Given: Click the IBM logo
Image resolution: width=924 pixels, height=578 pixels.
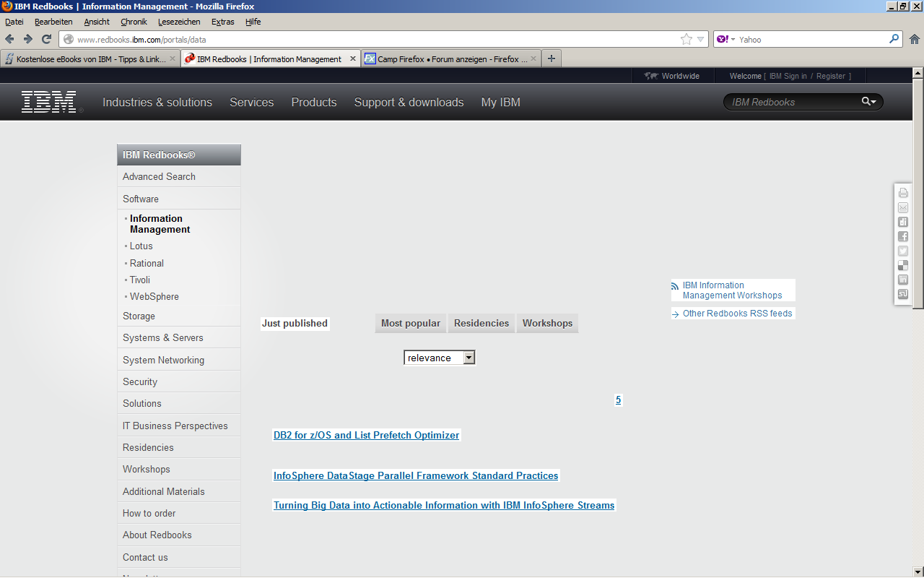Looking at the screenshot, I should point(49,102).
